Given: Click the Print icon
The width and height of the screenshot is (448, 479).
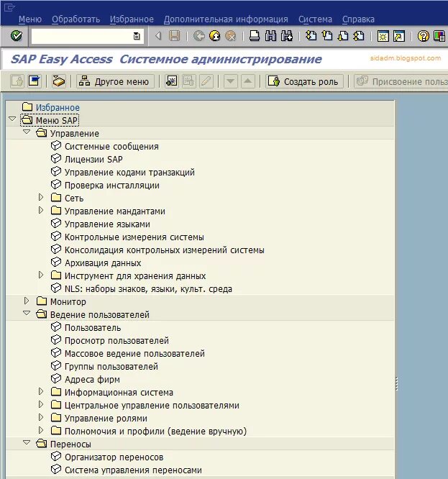Looking at the screenshot, I should pos(255,36).
